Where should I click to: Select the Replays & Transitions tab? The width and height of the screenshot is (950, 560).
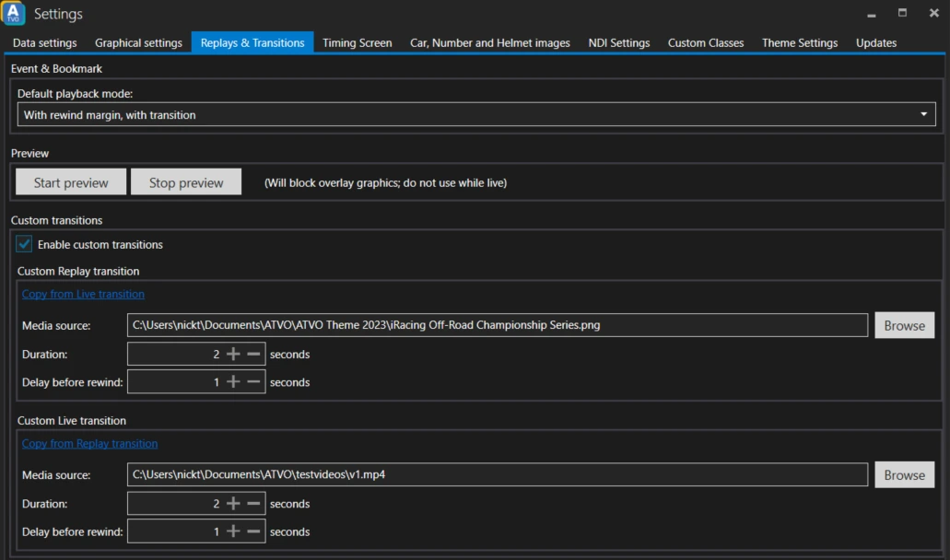coord(252,42)
